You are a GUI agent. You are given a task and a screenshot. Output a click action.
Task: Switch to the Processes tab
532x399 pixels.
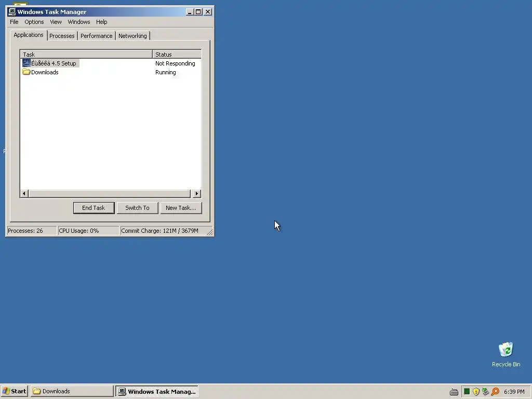pos(62,36)
